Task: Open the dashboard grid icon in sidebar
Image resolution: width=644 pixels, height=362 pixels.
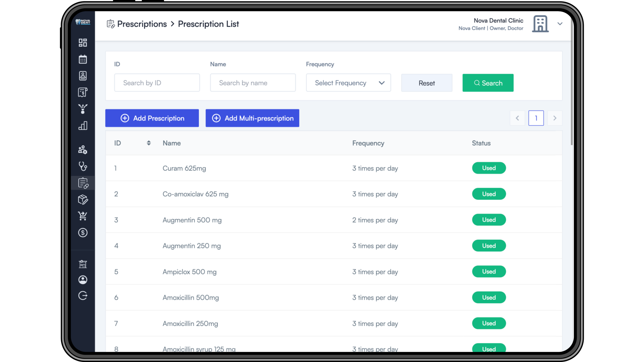Action: tap(83, 43)
